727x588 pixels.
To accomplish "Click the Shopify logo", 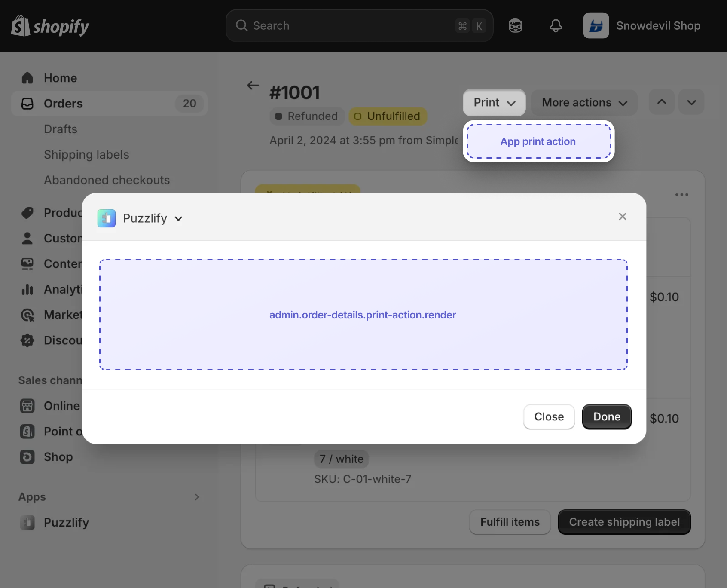I will [50, 26].
